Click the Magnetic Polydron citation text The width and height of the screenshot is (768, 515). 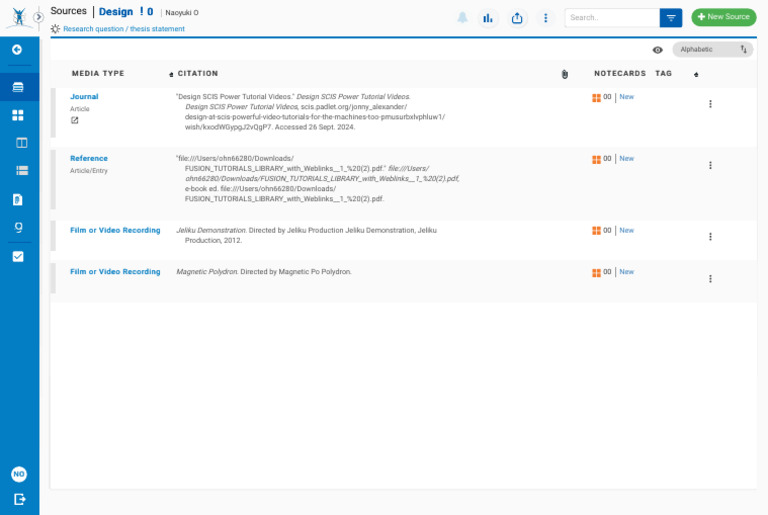264,271
